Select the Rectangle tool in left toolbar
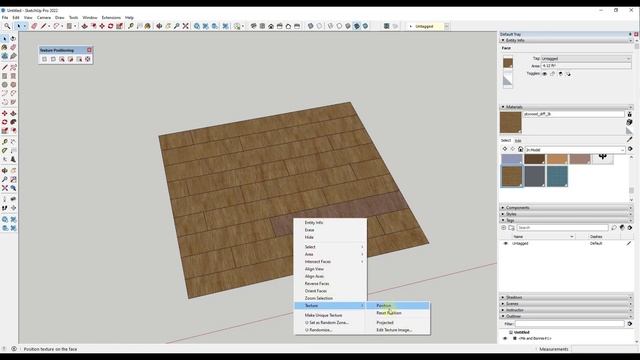This screenshot has width=640, height=360. (x=4, y=76)
